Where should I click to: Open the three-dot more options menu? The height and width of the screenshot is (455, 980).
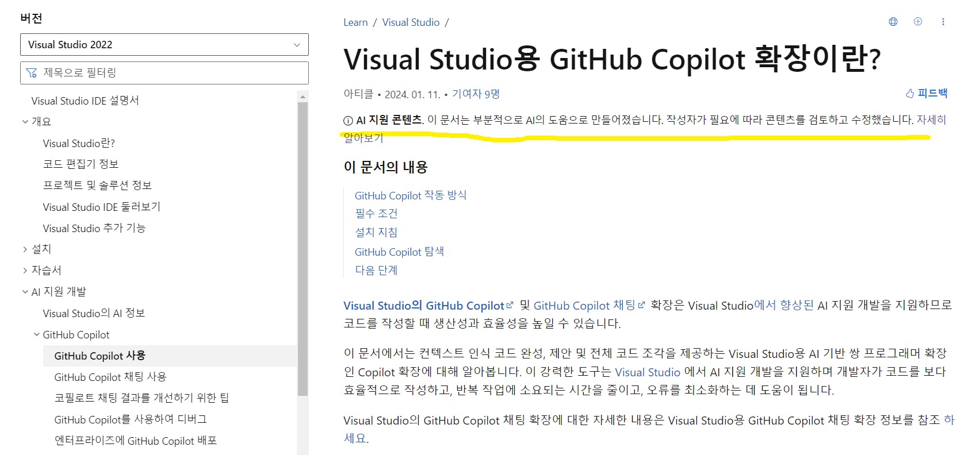[943, 22]
